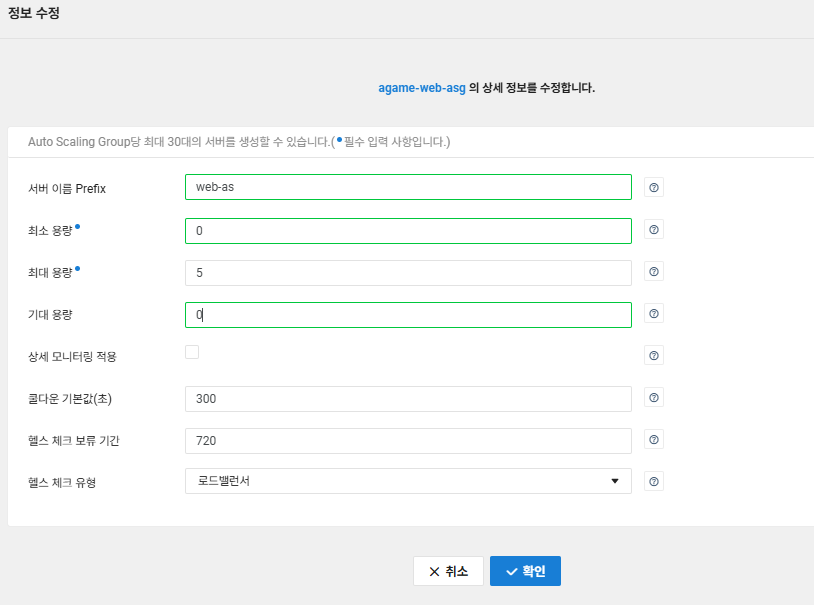Image resolution: width=814 pixels, height=605 pixels.
Task: Confirm changes with the 확인 button
Action: pyautogui.click(x=525, y=571)
